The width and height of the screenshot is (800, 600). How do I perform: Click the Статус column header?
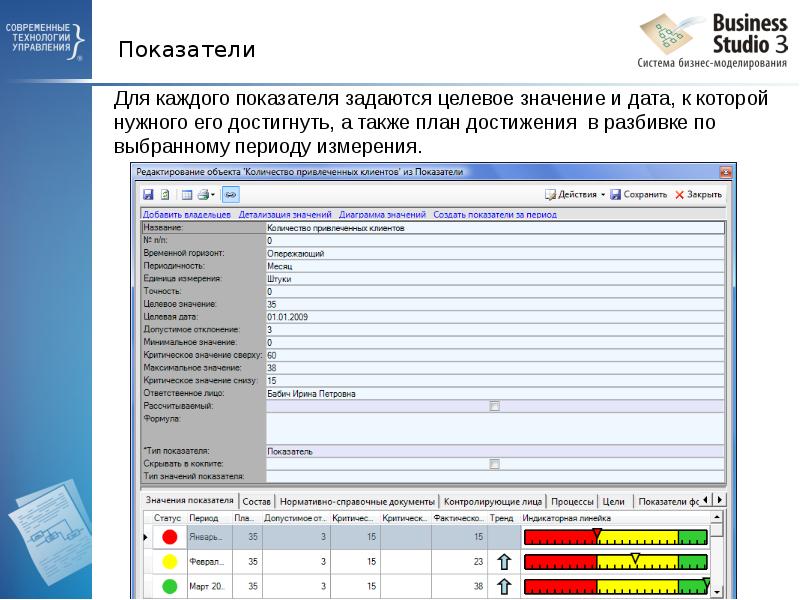click(167, 518)
